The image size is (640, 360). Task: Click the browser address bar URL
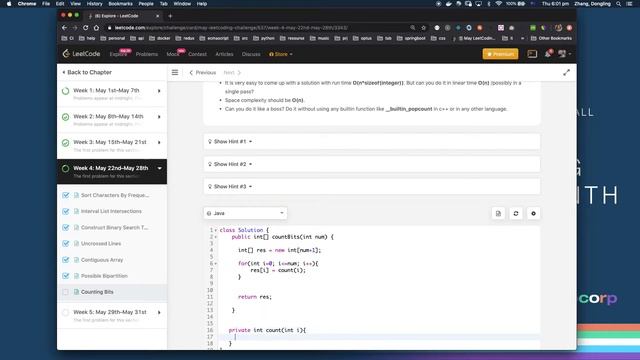(231, 28)
